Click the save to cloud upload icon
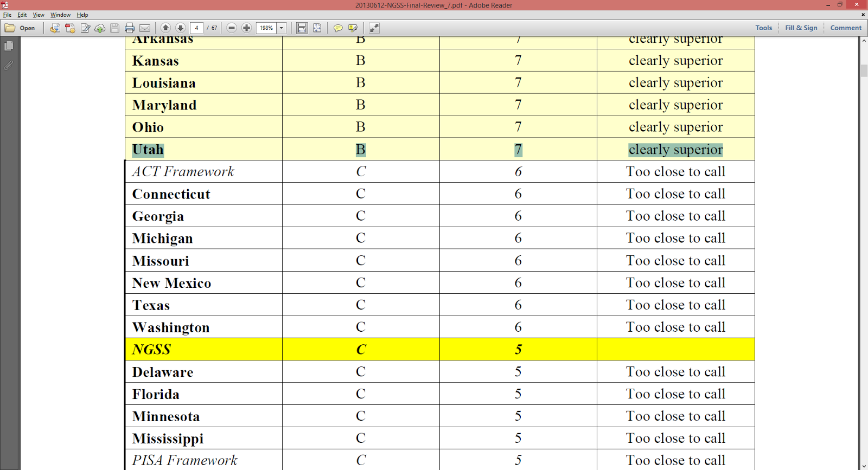Viewport: 868px width, 470px height. coord(100,28)
